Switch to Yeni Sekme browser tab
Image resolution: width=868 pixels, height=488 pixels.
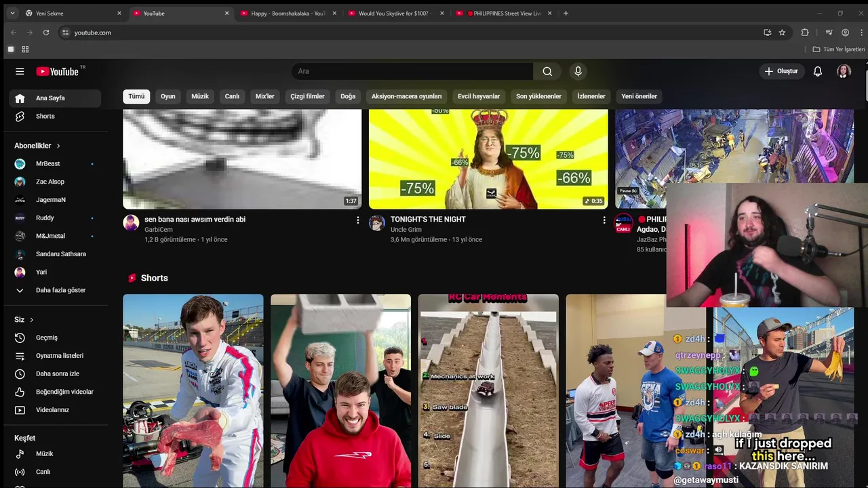click(72, 13)
